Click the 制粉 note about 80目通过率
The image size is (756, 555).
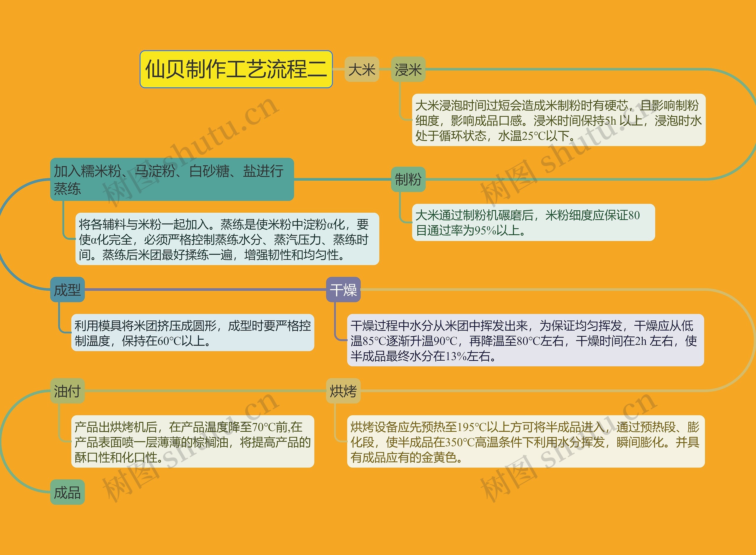(x=533, y=222)
